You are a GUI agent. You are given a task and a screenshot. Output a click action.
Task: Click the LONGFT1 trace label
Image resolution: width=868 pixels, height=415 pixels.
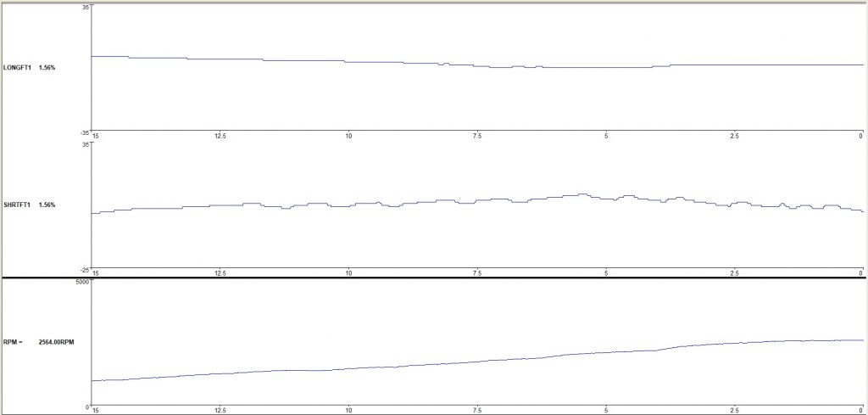(x=17, y=67)
